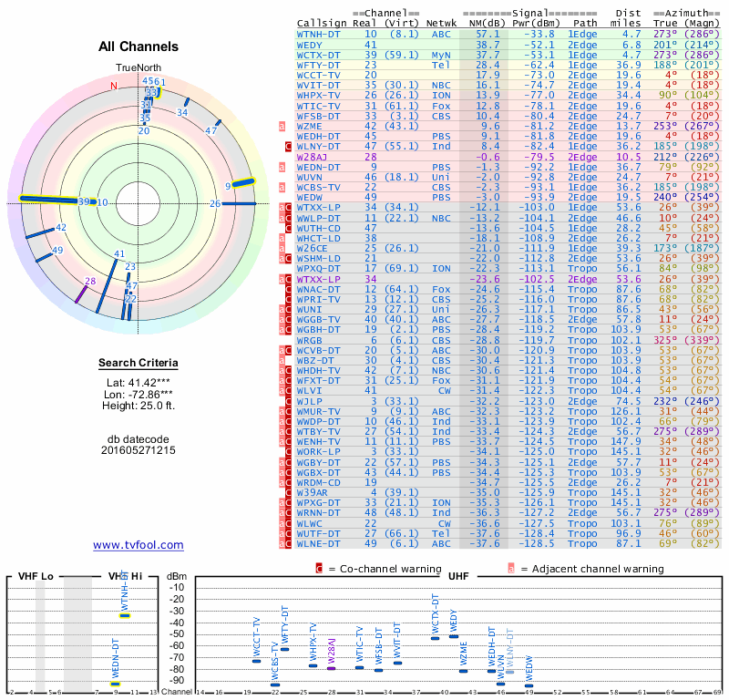
Task: Click WEDN-DT signal marker in VHF chart
Action: 115,684
